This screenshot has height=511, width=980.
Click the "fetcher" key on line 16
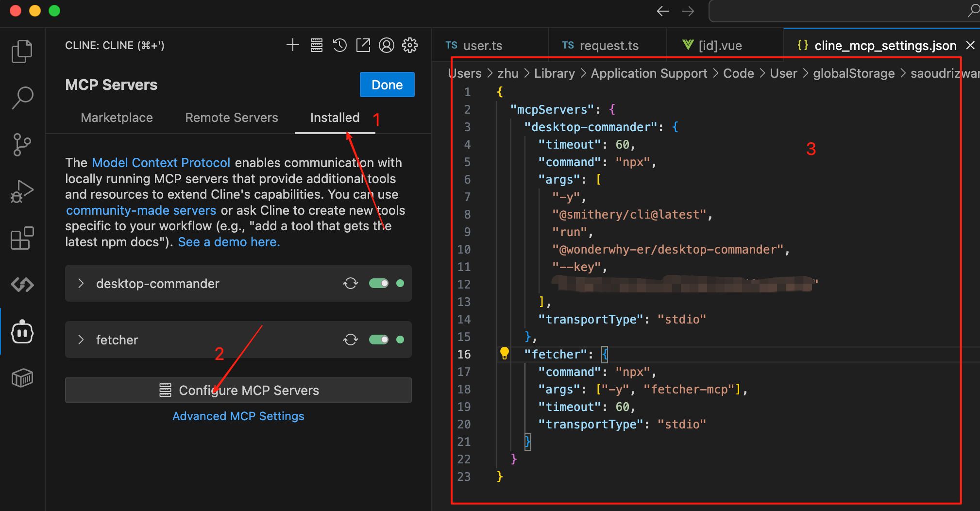(556, 354)
